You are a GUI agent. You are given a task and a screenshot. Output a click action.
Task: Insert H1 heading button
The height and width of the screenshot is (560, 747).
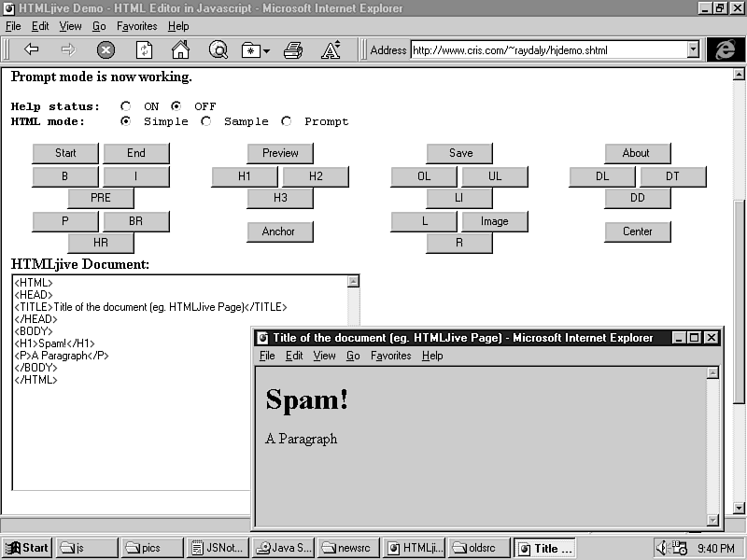tap(245, 176)
